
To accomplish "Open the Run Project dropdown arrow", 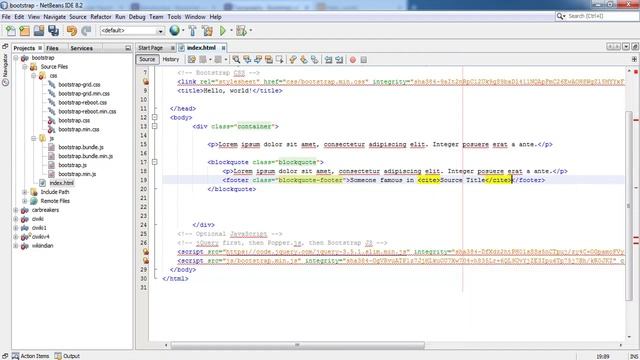I will [231, 31].
